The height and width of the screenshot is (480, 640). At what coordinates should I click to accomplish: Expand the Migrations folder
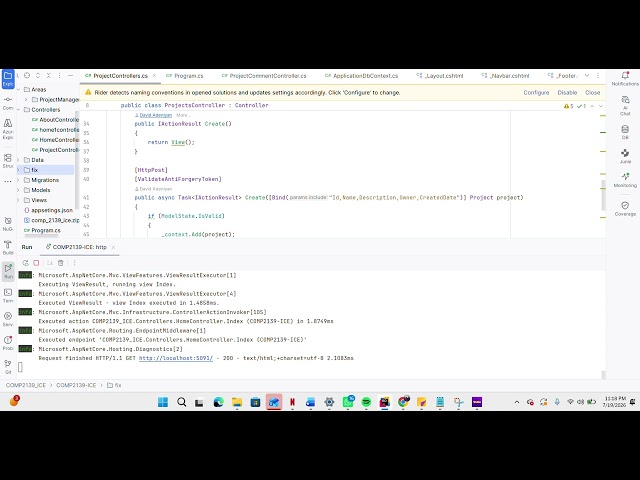coord(18,180)
